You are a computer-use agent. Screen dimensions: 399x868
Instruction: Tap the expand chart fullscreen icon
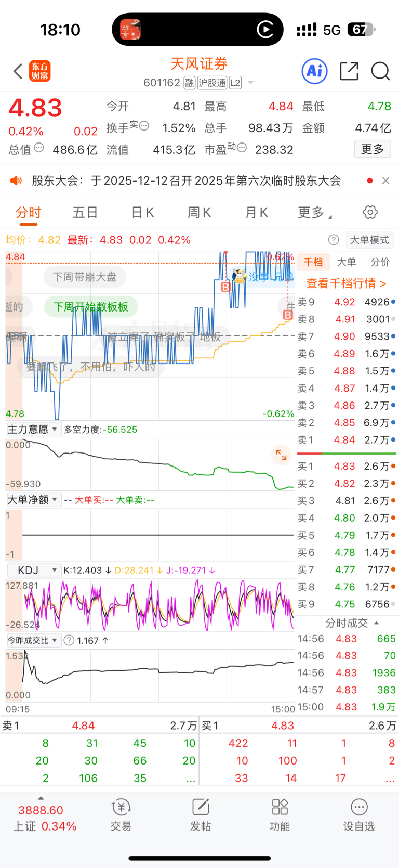[x=281, y=455]
